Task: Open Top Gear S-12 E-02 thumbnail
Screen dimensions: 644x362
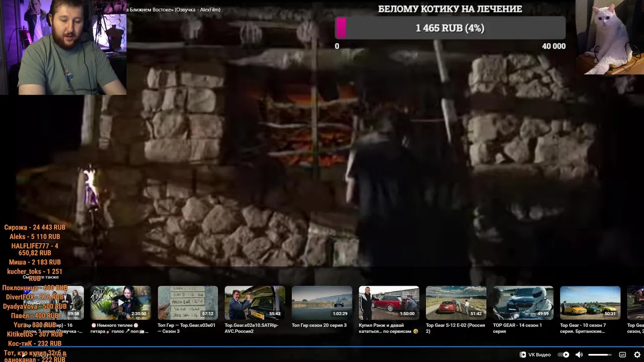Action: [x=456, y=303]
